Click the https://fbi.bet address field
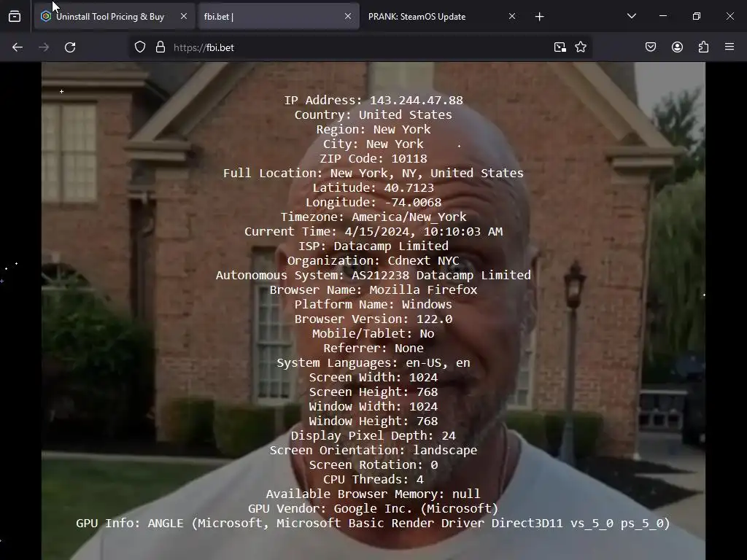 (x=360, y=47)
